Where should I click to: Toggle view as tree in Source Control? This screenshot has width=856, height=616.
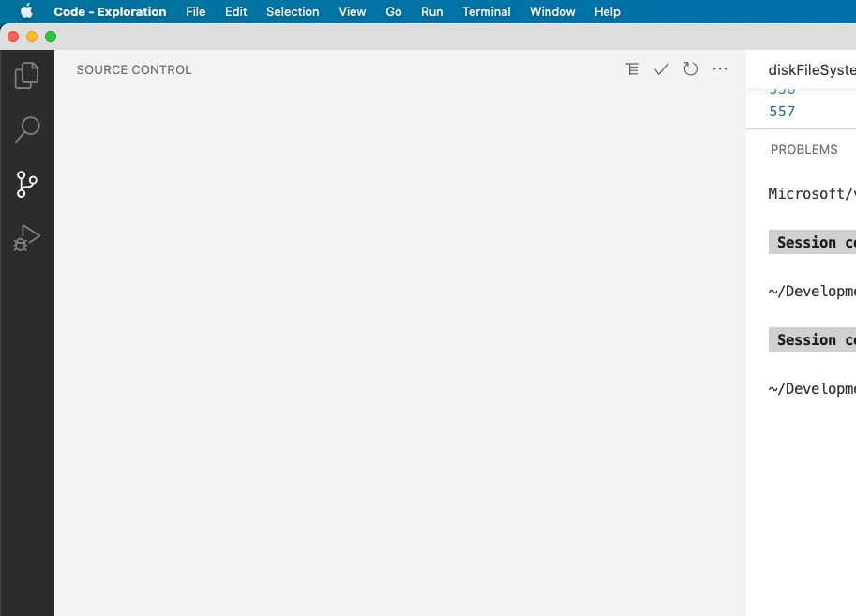click(632, 69)
